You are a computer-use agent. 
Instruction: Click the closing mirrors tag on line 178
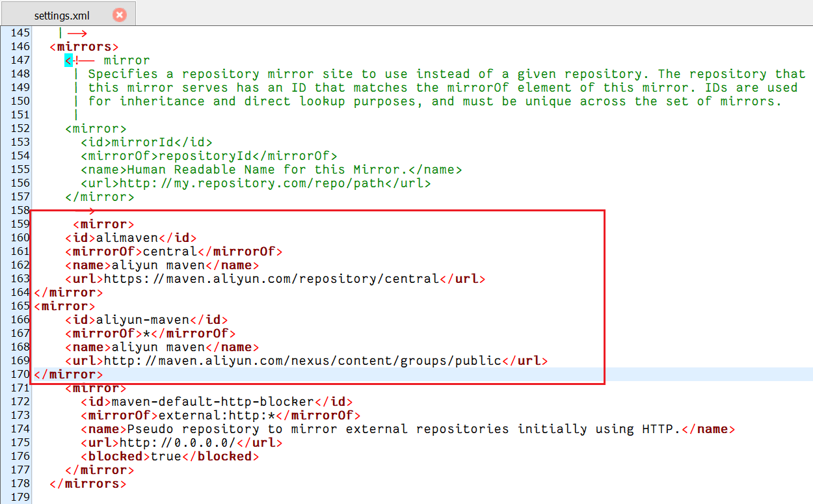[88, 483]
